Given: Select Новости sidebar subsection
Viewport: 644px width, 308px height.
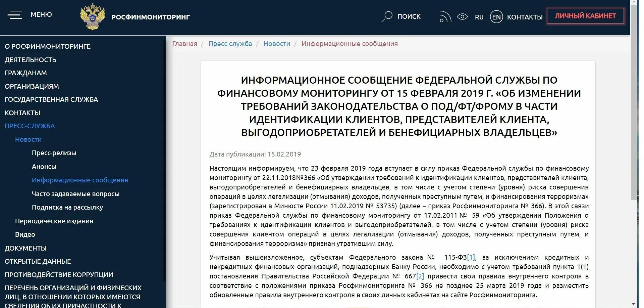Looking at the screenshot, I should 28,139.
